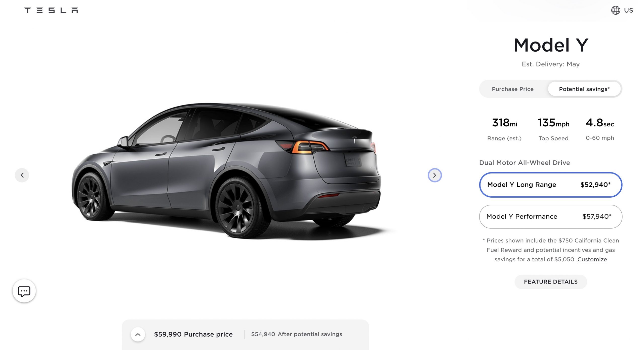Click the left carousel arrow icon
The height and width of the screenshot is (350, 644).
coord(22,174)
